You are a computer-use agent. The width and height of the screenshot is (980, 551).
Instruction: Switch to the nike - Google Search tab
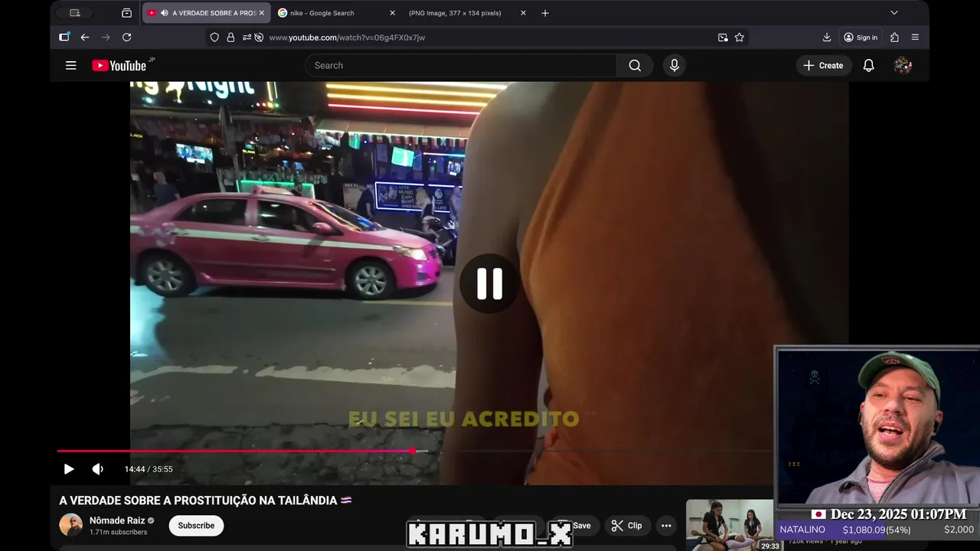[337, 13]
